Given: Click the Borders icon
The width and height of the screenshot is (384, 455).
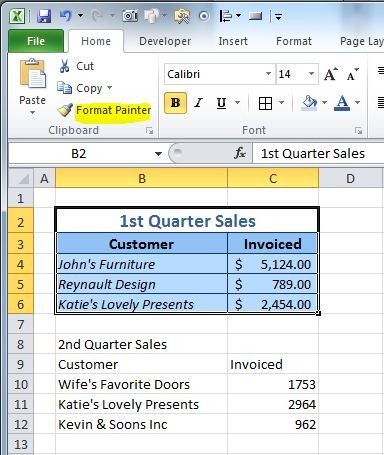Looking at the screenshot, I should tap(265, 103).
